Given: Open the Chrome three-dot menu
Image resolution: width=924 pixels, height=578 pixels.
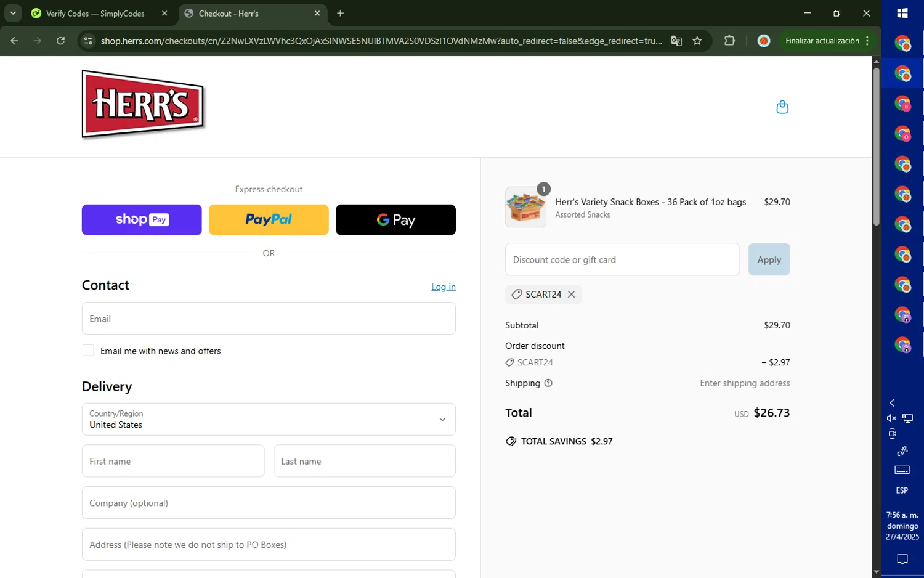Looking at the screenshot, I should tap(867, 41).
